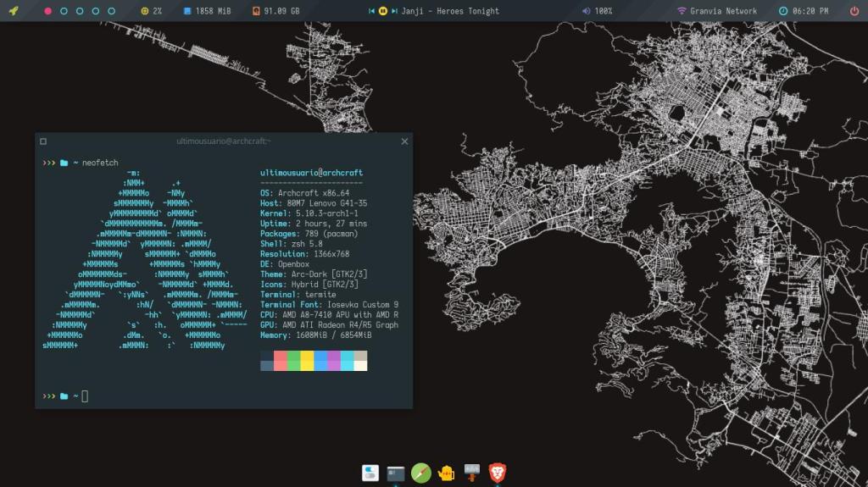Image resolution: width=868 pixels, height=487 pixels.
Task: Mute the volume using the speaker icon
Action: 587,11
